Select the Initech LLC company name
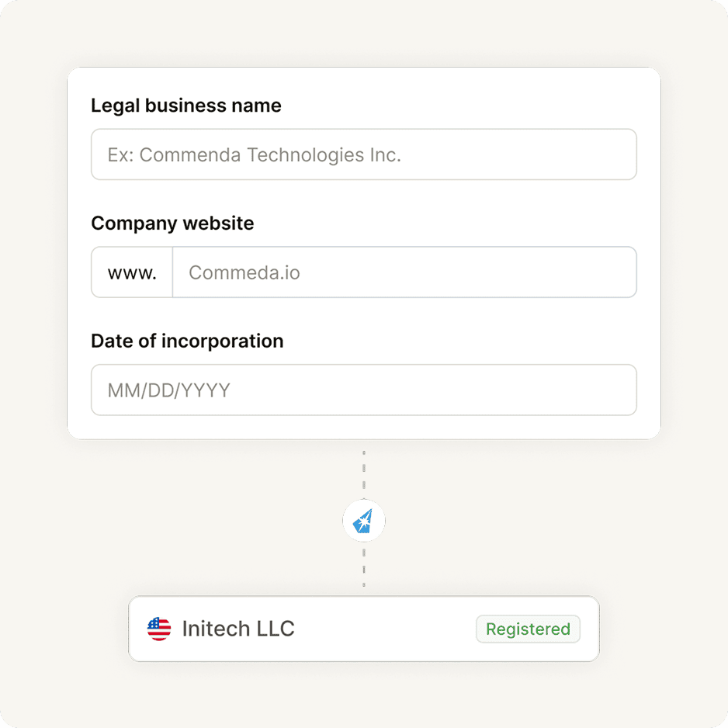The image size is (728, 728). pos(238,629)
